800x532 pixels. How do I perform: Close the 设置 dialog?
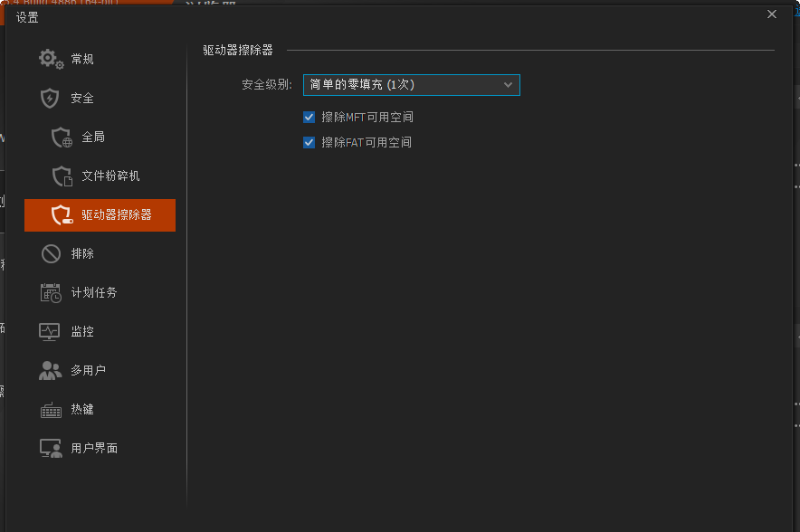771,14
